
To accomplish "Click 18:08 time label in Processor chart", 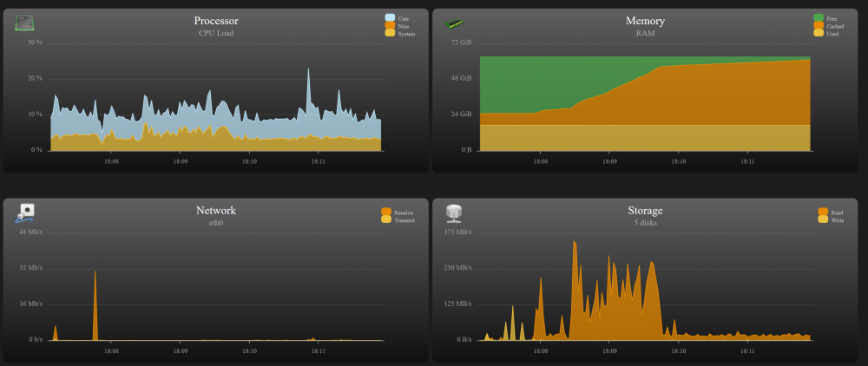I will 111,161.
